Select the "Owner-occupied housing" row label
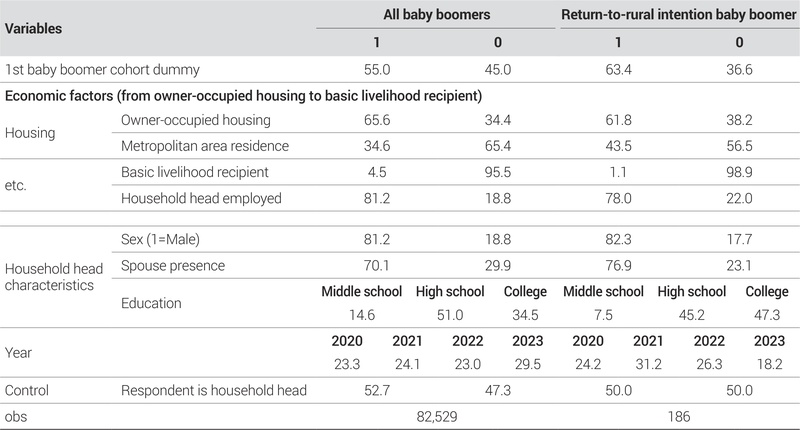 pyautogui.click(x=195, y=120)
